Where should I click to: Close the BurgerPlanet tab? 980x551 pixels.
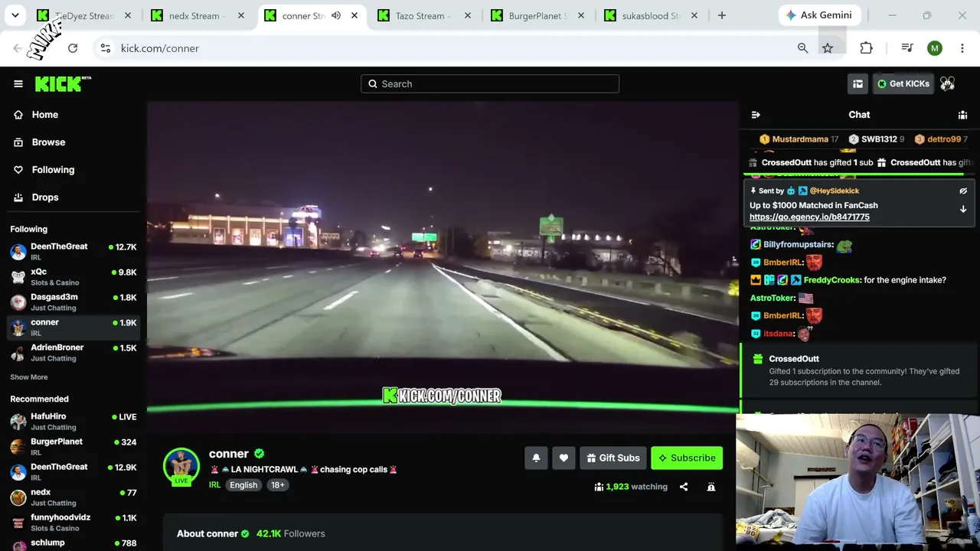click(581, 15)
